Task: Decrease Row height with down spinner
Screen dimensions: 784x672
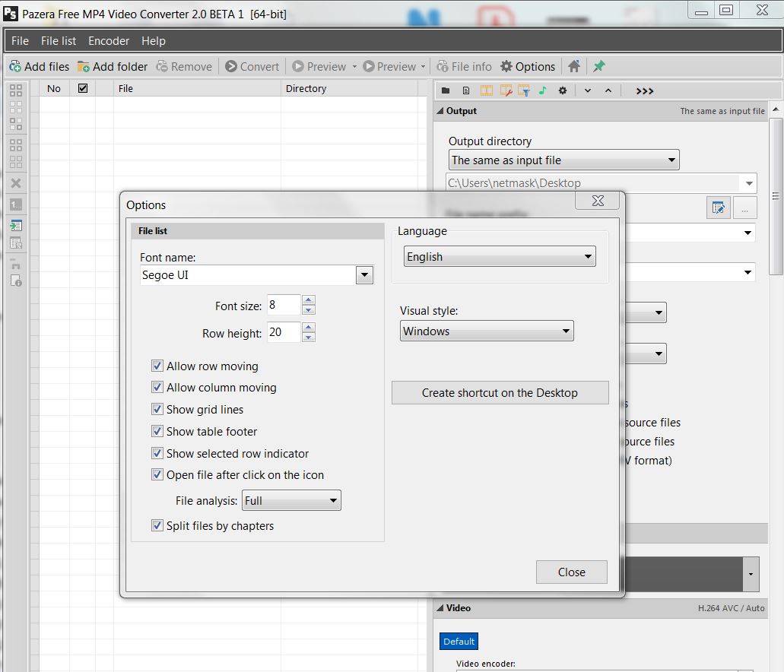Action: point(309,337)
